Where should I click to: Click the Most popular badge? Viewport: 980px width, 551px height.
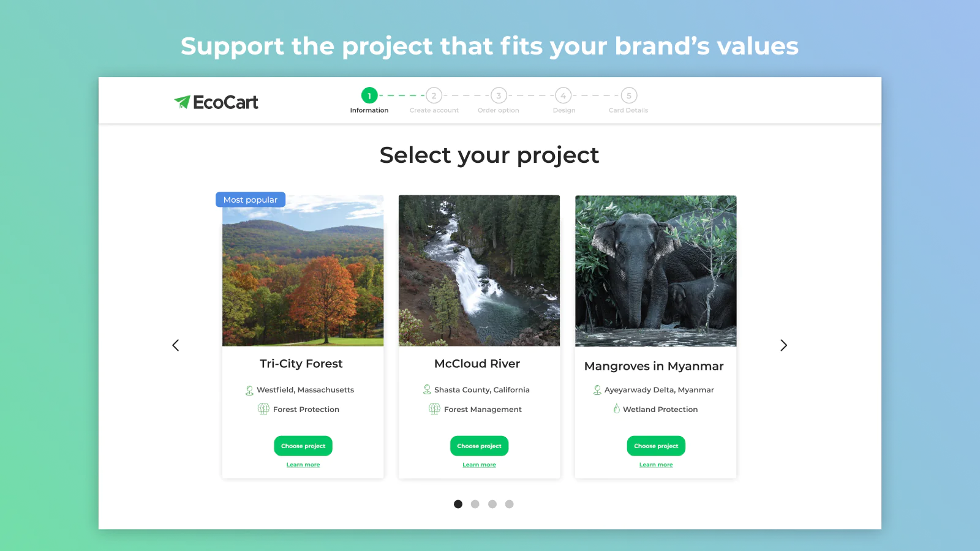(251, 200)
